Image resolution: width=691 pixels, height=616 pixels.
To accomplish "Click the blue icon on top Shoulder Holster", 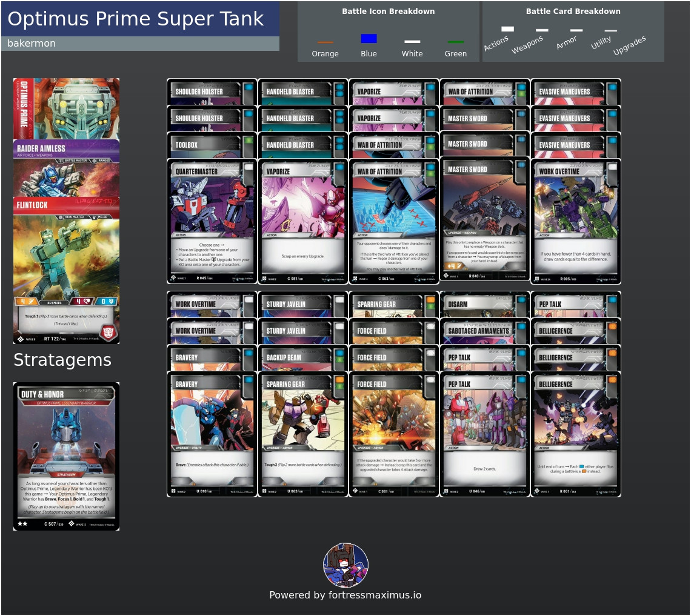I will coord(249,87).
